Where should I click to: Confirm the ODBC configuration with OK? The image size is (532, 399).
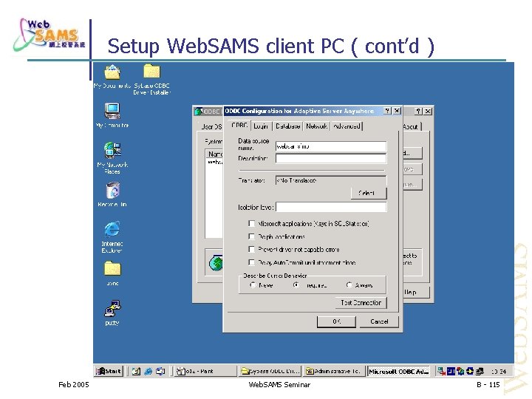336,321
